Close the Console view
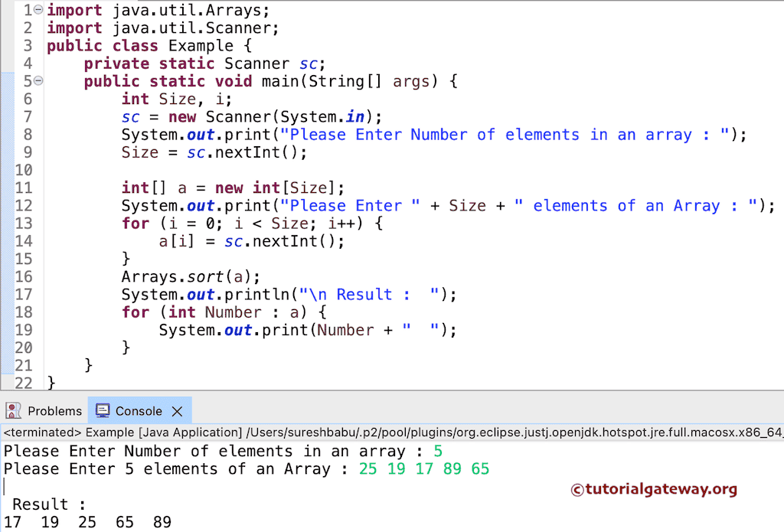Screen dimensions: 784x532 tap(177, 410)
